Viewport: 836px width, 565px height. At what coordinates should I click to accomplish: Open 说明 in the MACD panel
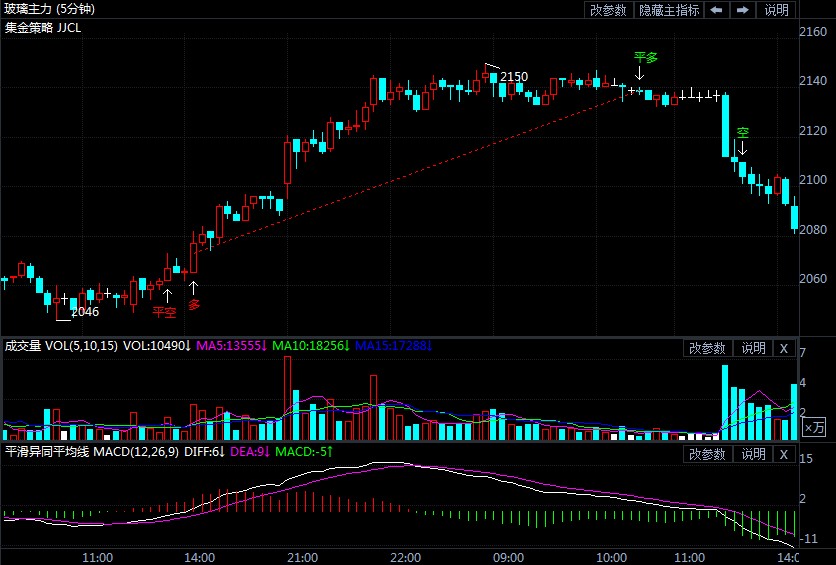(752, 454)
